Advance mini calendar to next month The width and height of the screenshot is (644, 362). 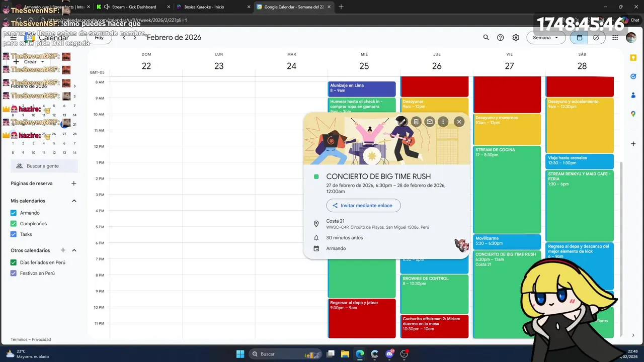click(x=74, y=86)
